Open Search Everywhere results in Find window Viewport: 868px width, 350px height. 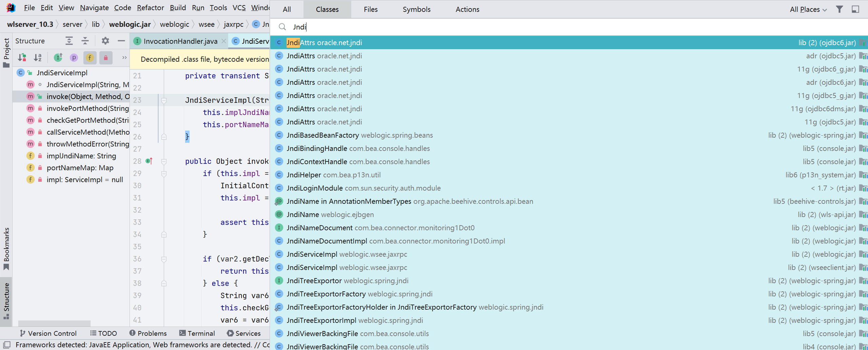point(855,9)
